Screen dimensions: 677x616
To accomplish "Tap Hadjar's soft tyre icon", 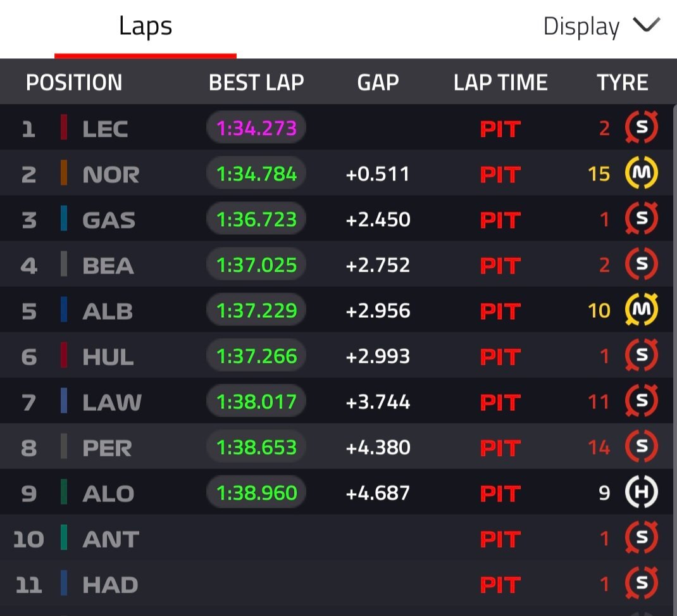I will coord(642,583).
